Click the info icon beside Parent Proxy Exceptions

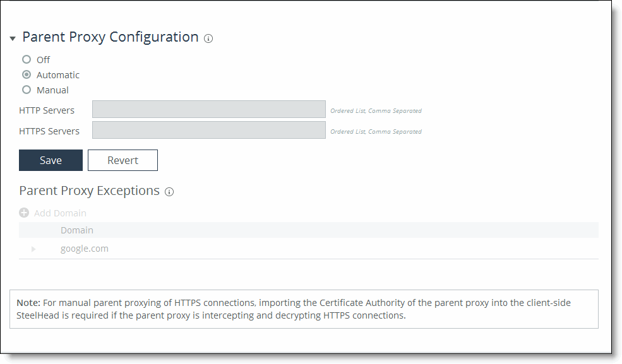[x=169, y=192]
